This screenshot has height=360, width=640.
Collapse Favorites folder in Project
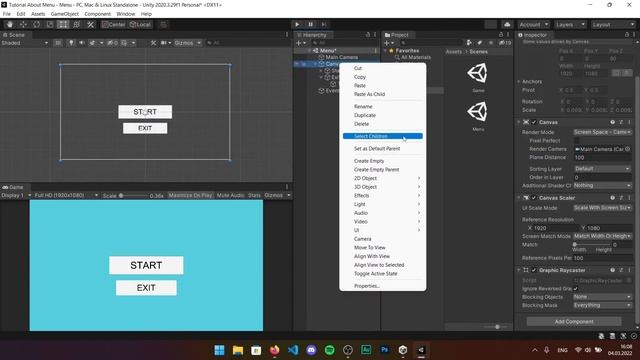click(385, 51)
